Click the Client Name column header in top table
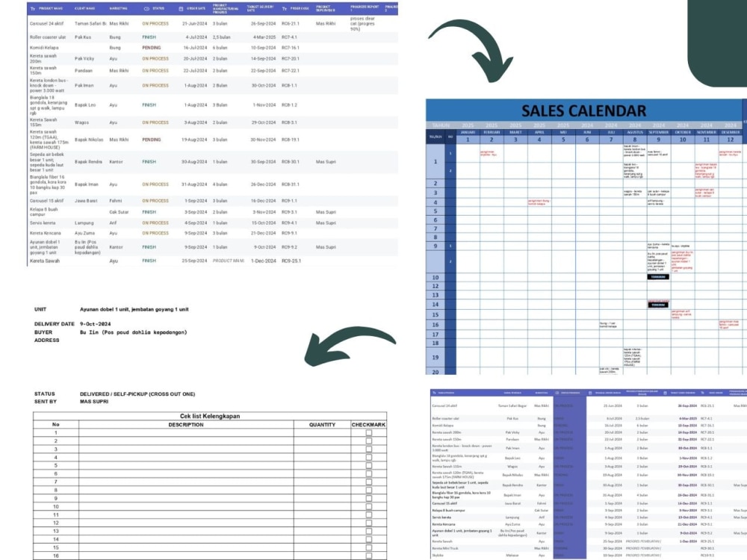The height and width of the screenshot is (560, 747). [84, 8]
